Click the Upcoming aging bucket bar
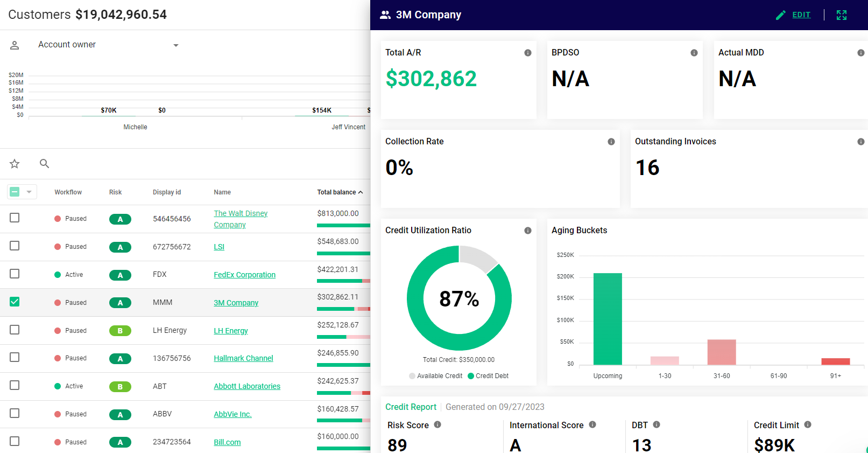Viewport: 868px width, 453px height. click(608, 319)
